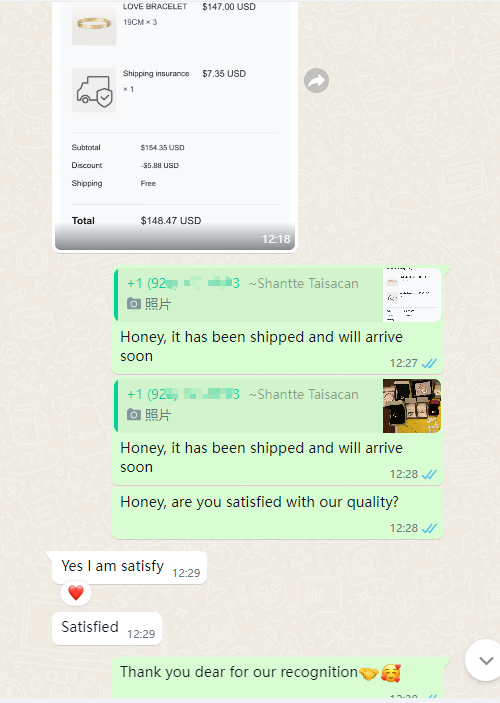
Task: Click the quoted jewelry boxes photo thumbnail
Action: pos(412,406)
